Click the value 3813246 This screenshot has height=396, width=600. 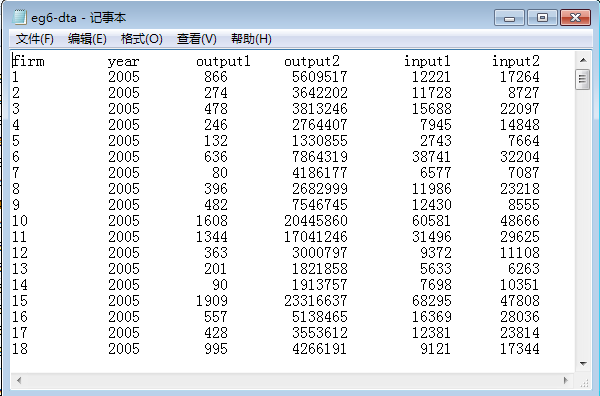pos(320,109)
